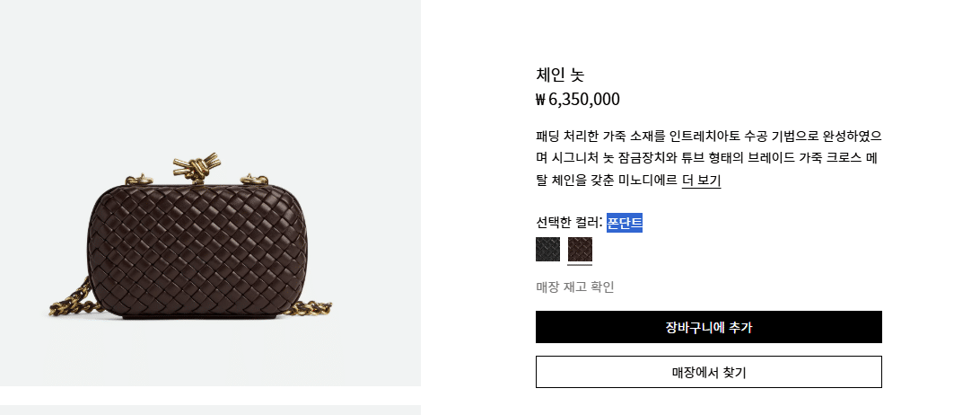
Task: Click the highlighted 폰단트 color name
Action: (625, 223)
